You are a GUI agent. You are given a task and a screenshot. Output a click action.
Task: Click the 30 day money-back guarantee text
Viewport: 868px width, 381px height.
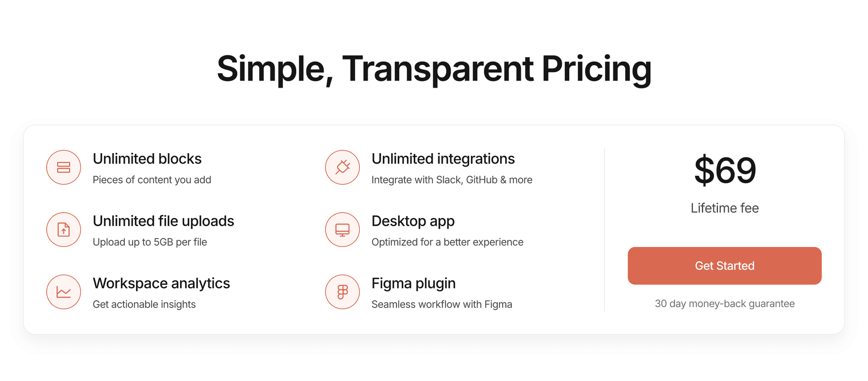pyautogui.click(x=725, y=303)
